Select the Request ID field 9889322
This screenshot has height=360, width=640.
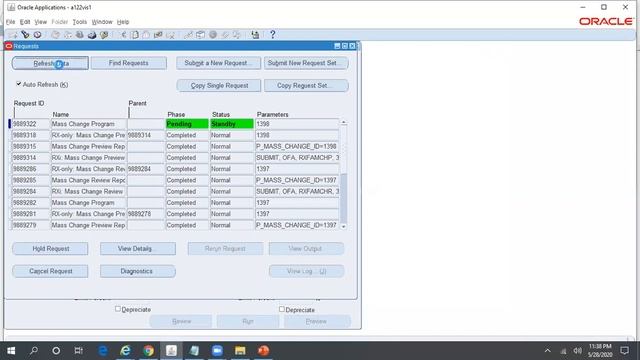click(31, 124)
